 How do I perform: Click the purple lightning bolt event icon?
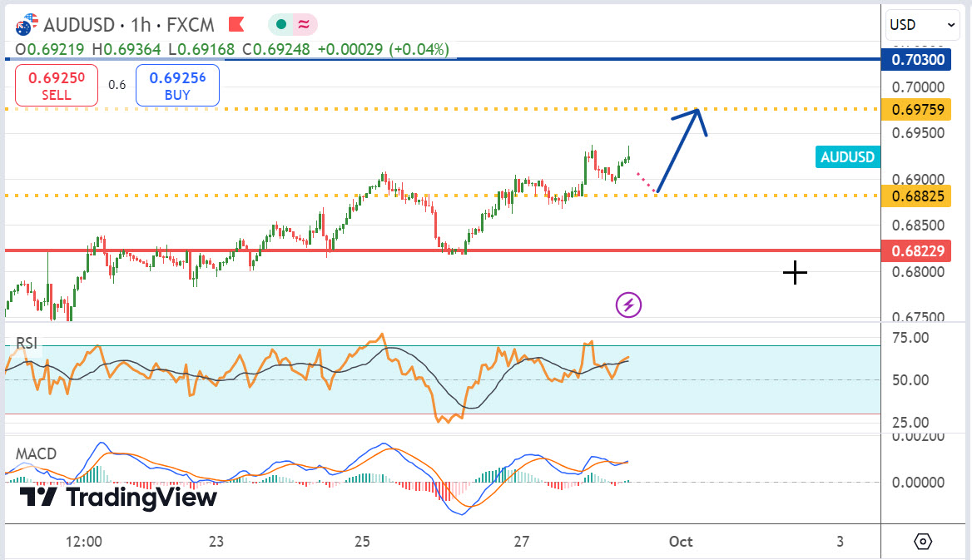(x=628, y=305)
